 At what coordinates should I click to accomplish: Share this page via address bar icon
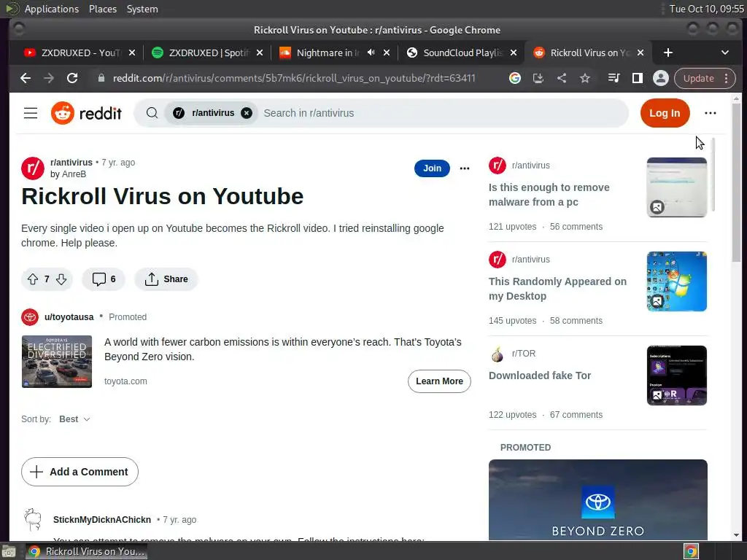pyautogui.click(x=562, y=78)
